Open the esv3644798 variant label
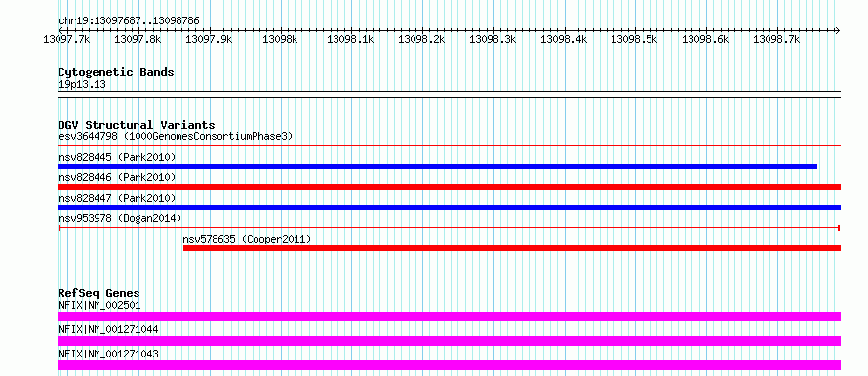Viewport: 868px width, 376px height. point(176,136)
